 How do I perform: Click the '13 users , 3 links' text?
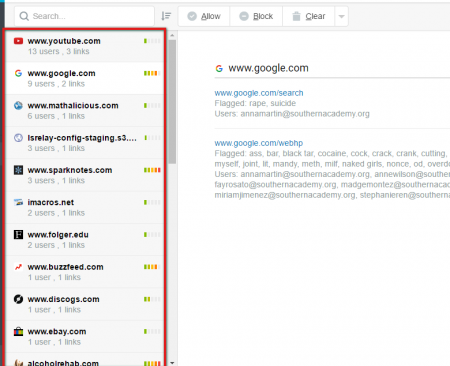click(x=59, y=51)
